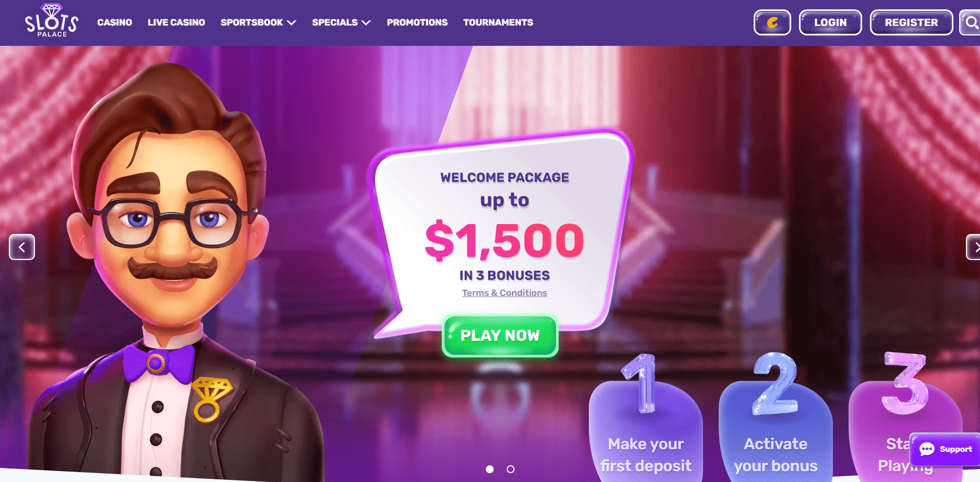Open the Live Casino section

[x=176, y=22]
